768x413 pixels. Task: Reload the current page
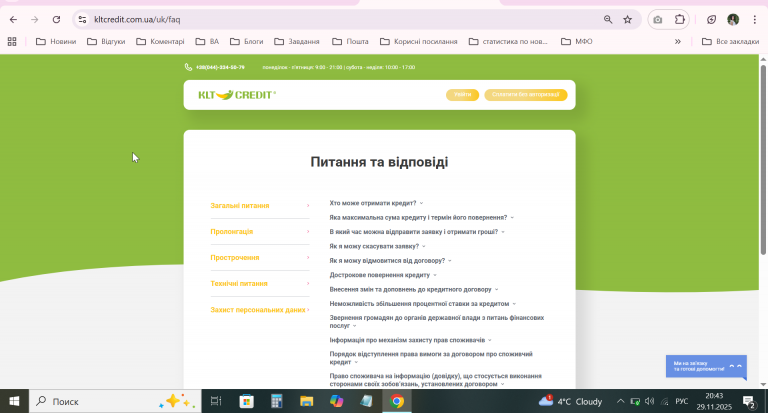pos(56,20)
